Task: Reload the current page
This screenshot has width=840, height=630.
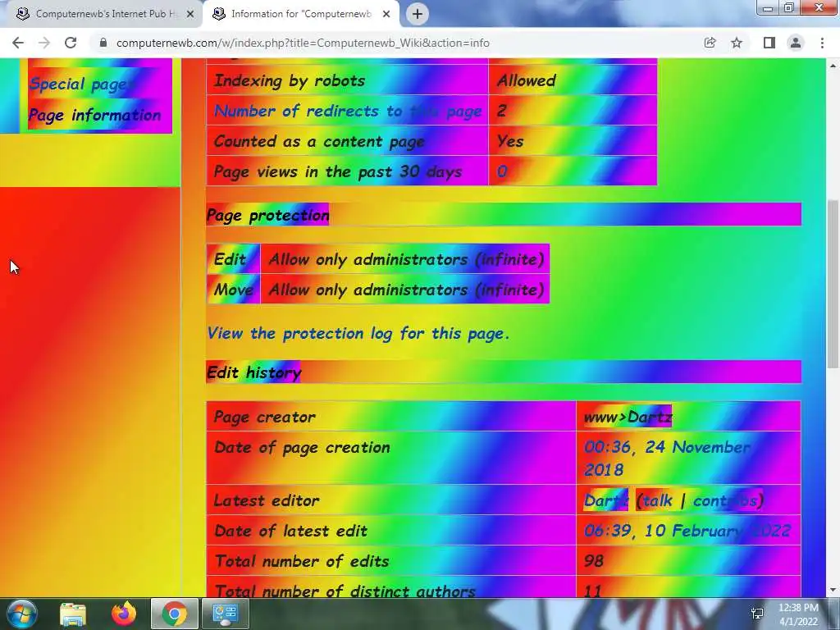Action: point(71,43)
